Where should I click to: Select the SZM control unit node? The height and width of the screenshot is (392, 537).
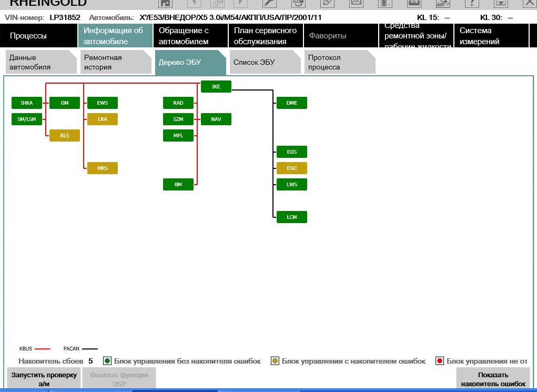pos(178,119)
